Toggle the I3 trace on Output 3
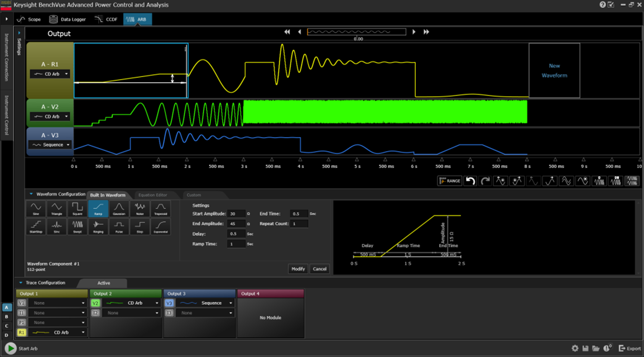Screen dimensions: 644x357 click(x=169, y=313)
